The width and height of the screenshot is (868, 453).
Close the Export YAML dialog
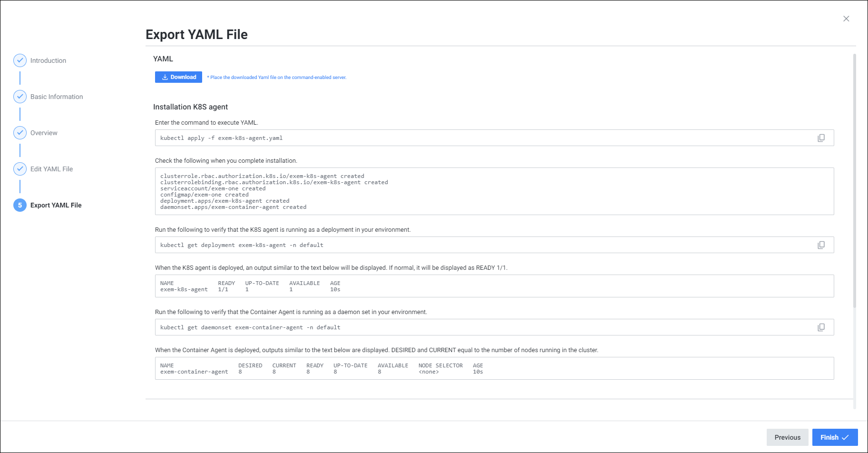tap(846, 19)
